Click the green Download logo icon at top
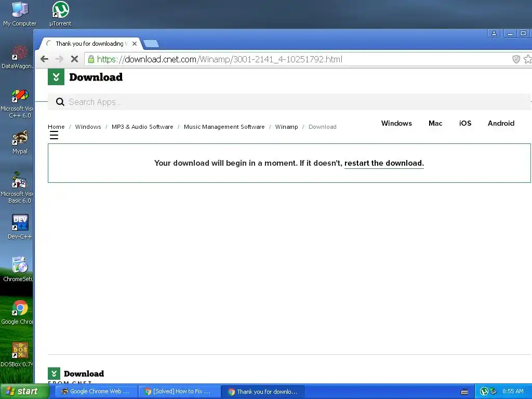Viewport: 532px width, 399px height. pos(56,77)
